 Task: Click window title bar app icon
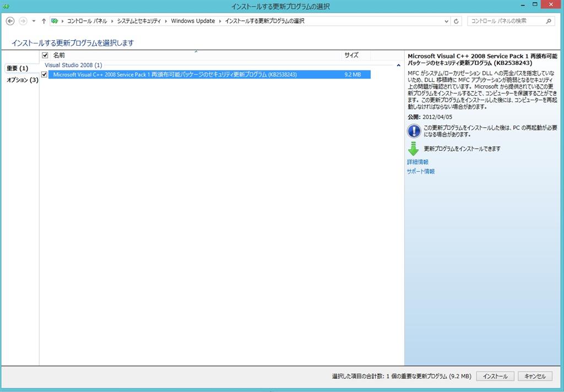[6, 6]
